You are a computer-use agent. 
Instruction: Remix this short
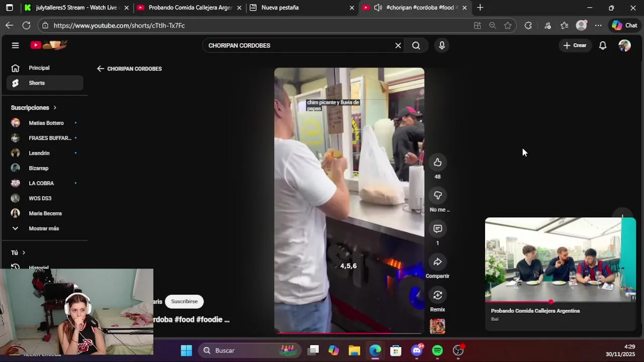(x=437, y=295)
